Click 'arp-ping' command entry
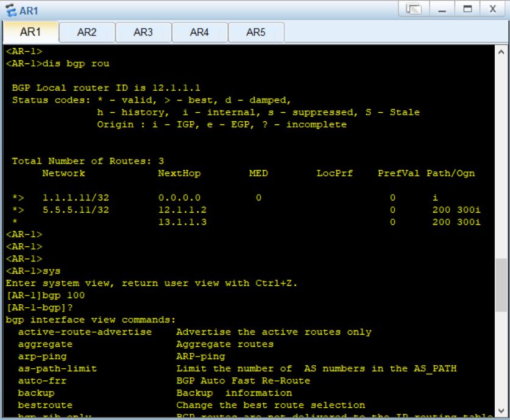This screenshot has width=510, height=420. pyautogui.click(x=42, y=357)
